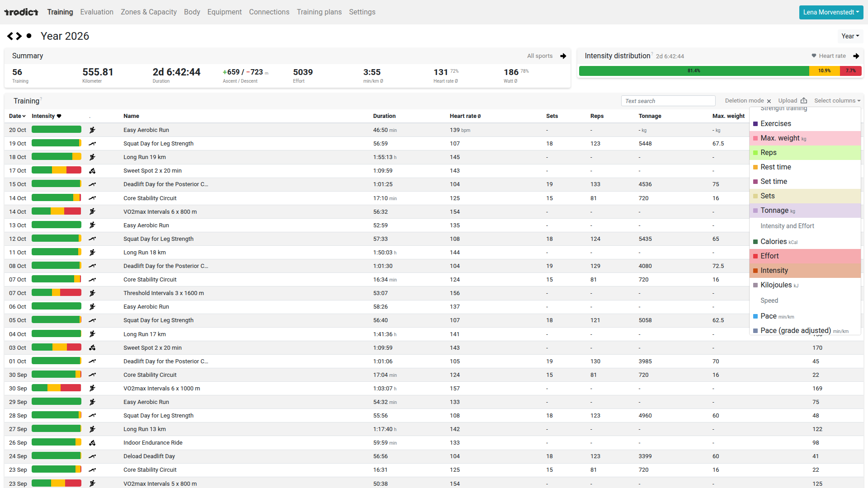Click strength icon for 15 Oct Deadlift Day
Viewport: 868px width, 488px height.
click(x=92, y=184)
